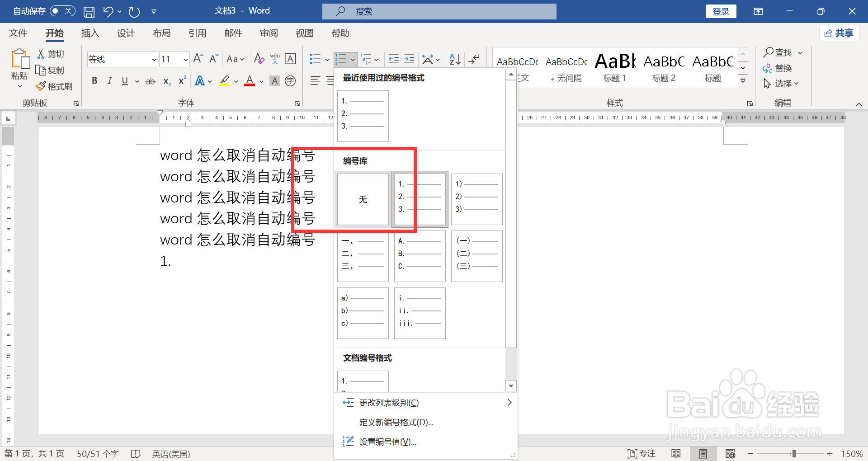Toggle Italic formatting
This screenshot has height=461, width=868.
[109, 81]
